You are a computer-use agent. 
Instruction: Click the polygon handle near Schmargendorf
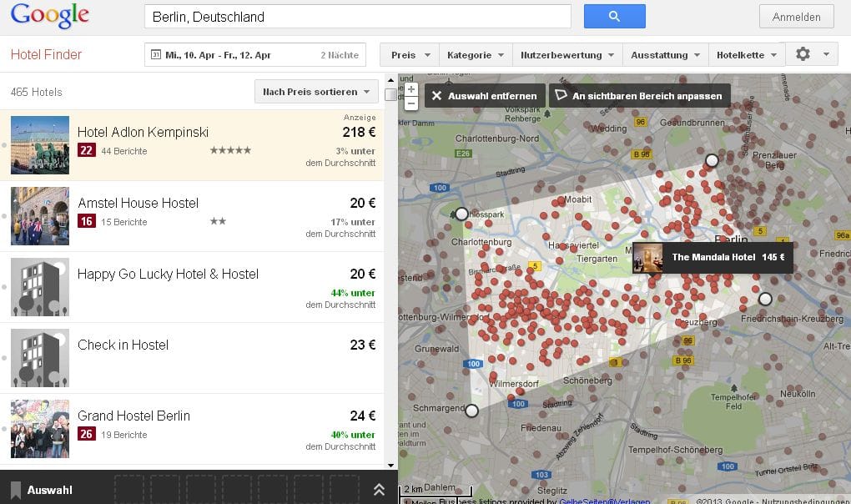click(x=471, y=411)
